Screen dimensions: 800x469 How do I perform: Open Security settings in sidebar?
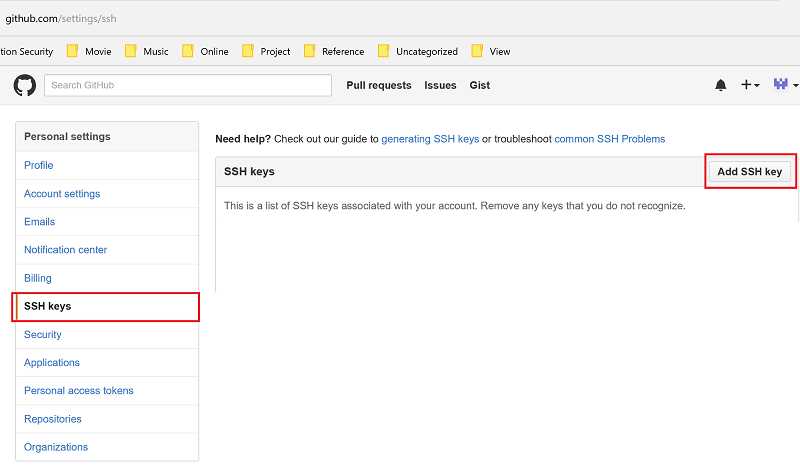click(107, 335)
